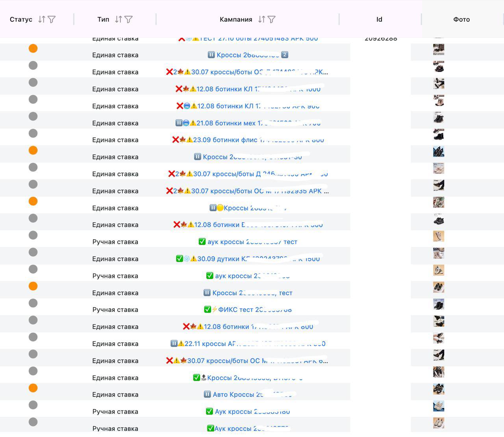Open the 21.08 ботинки мех campaign
This screenshot has width=504, height=437.
tap(248, 123)
